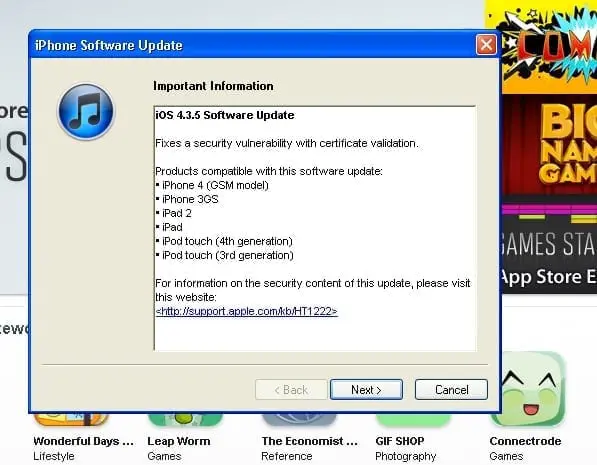Image resolution: width=597 pixels, height=465 pixels.
Task: Open the Connectrode app icon
Action: pyautogui.click(x=528, y=388)
